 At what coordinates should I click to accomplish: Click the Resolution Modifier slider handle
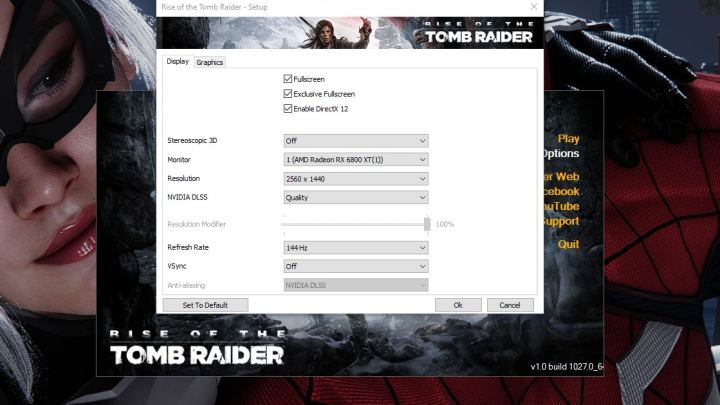[x=427, y=224]
